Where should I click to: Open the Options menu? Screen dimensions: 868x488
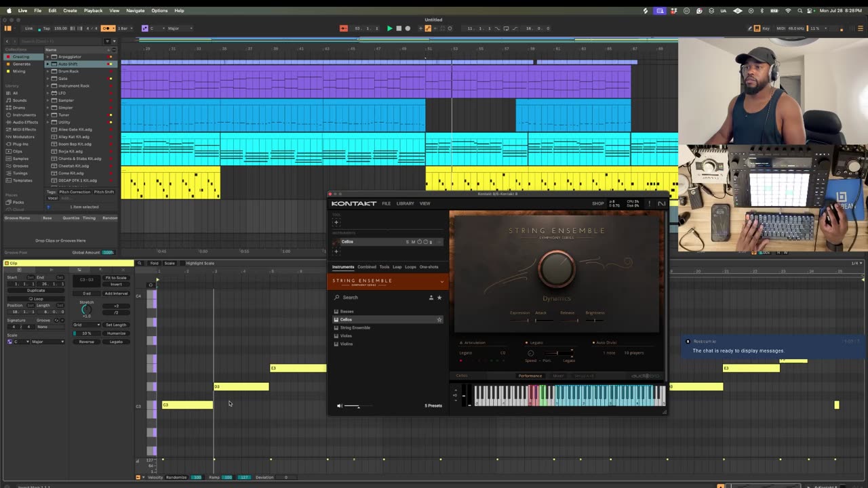(x=159, y=10)
